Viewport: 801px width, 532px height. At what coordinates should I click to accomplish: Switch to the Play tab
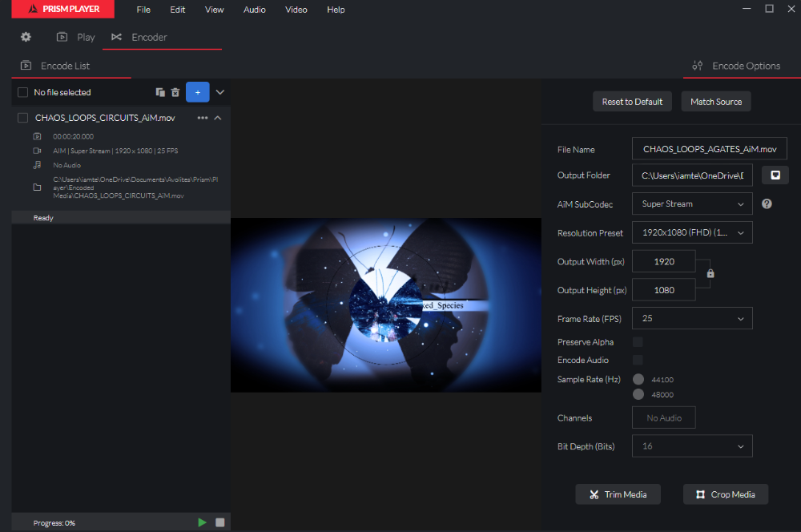(75, 38)
